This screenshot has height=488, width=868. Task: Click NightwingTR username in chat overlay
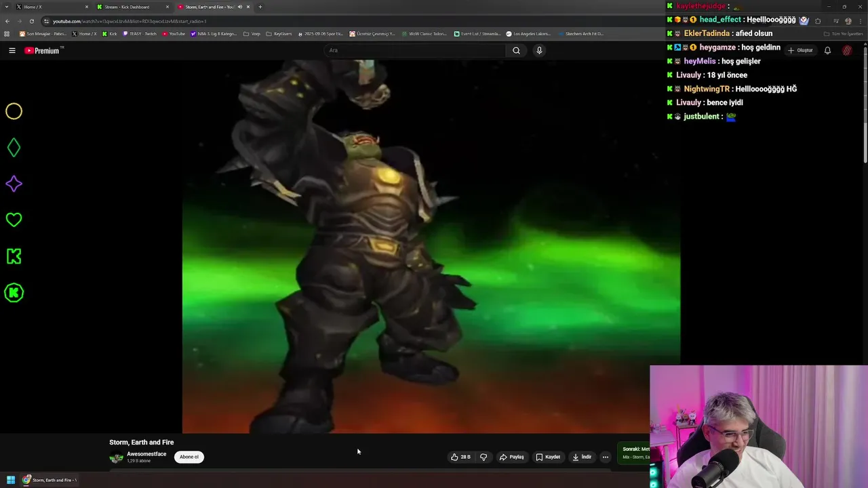(x=707, y=89)
